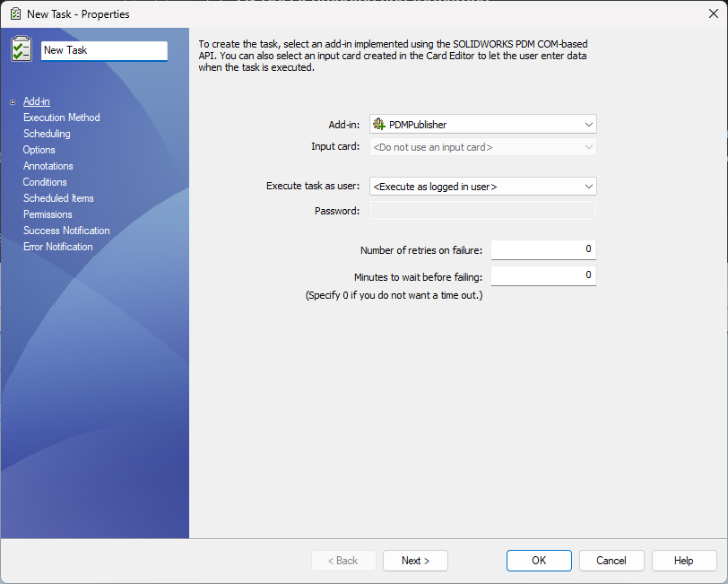
Task: Open the Error Notification page
Action: pyautogui.click(x=58, y=247)
